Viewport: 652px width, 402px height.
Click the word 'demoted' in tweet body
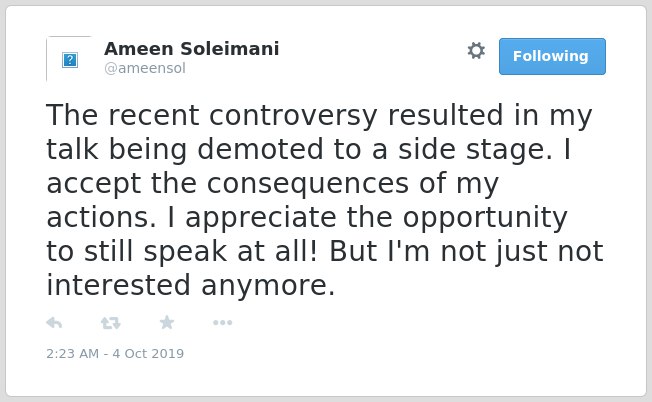pyautogui.click(x=260, y=149)
